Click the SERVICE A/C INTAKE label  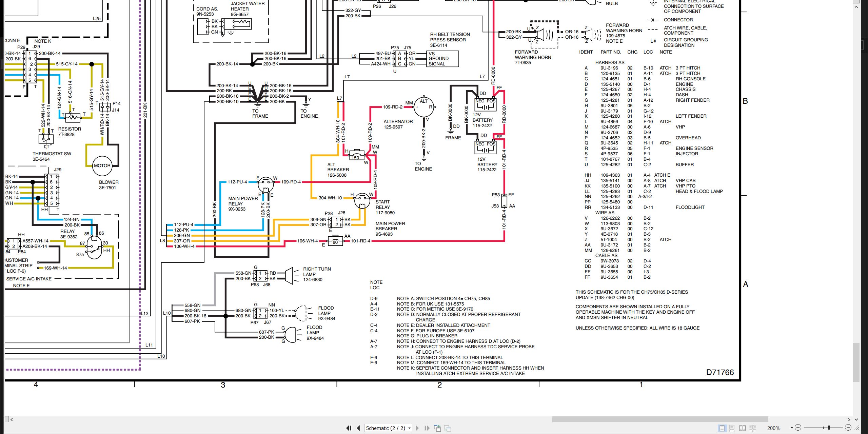(x=29, y=279)
